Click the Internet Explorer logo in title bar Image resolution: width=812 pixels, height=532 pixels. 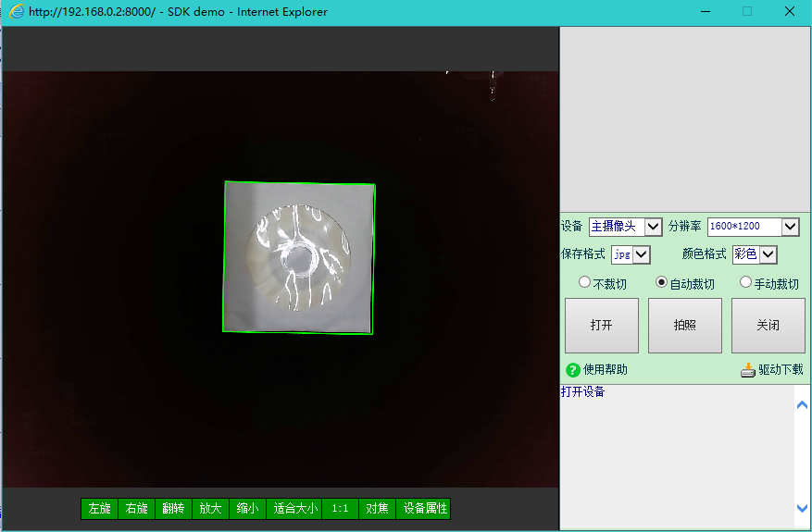pyautogui.click(x=17, y=11)
